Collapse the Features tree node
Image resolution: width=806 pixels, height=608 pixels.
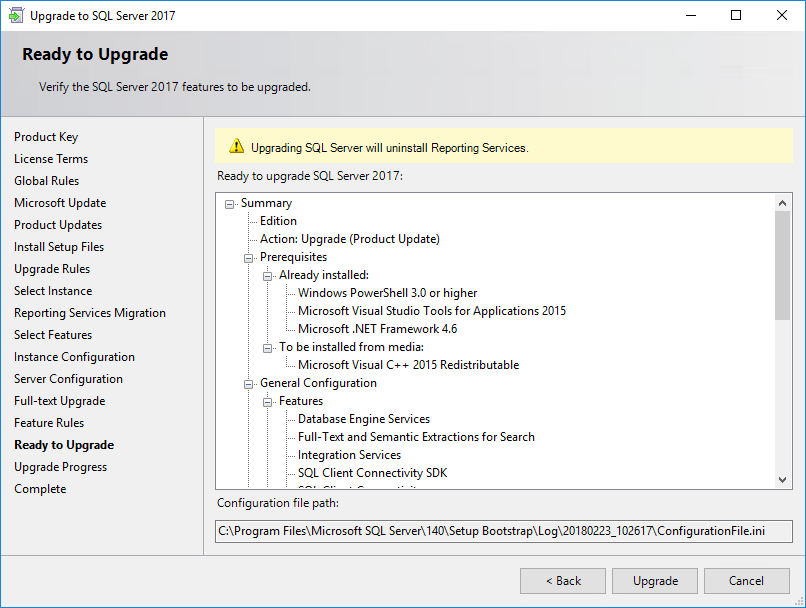(267, 402)
